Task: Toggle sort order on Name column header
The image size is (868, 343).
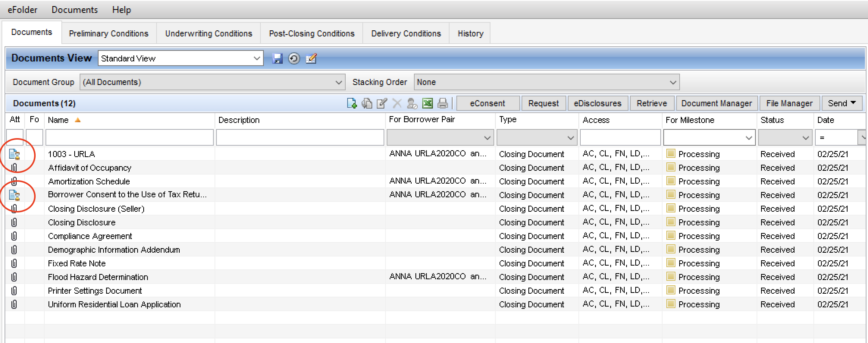Action: point(58,120)
